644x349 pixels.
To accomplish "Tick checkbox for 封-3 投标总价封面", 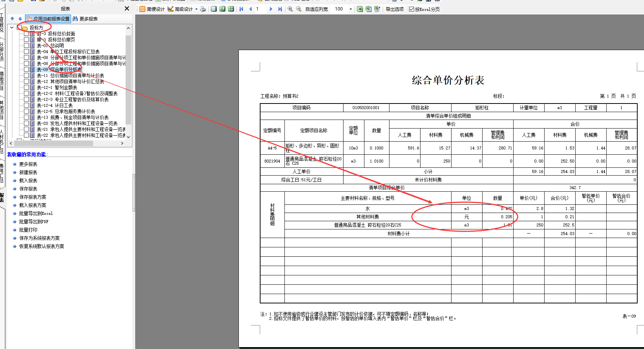I will pos(27,34).
